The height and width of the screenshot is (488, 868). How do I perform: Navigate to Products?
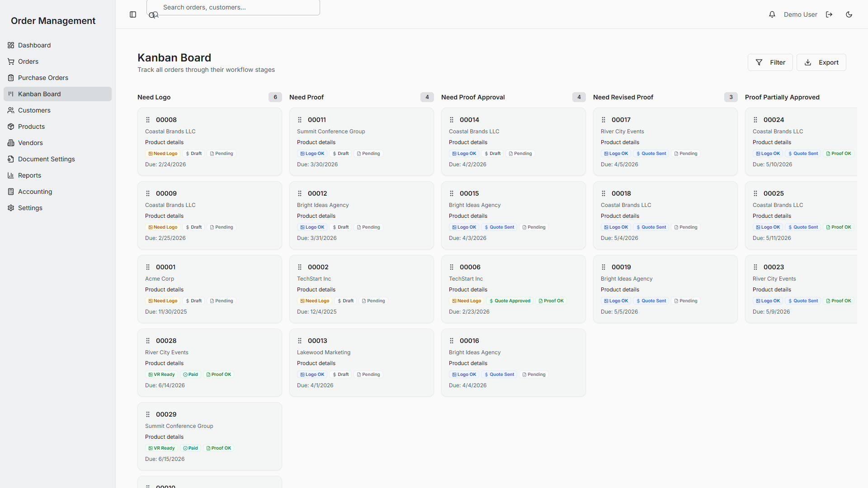(x=57, y=127)
